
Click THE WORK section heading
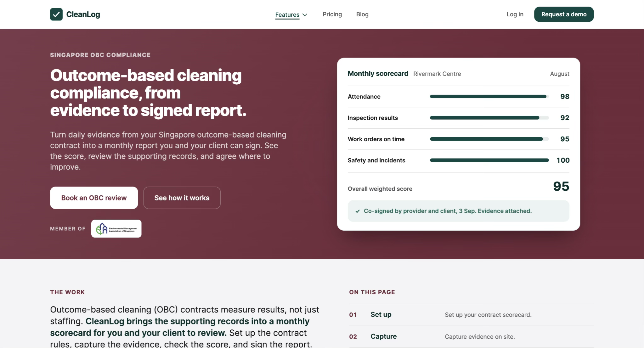(x=67, y=292)
